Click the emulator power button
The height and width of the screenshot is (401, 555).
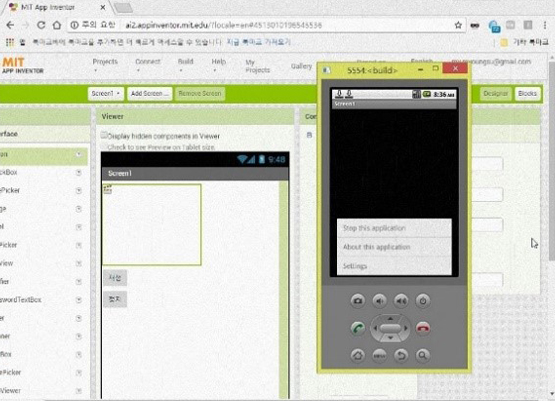423,301
